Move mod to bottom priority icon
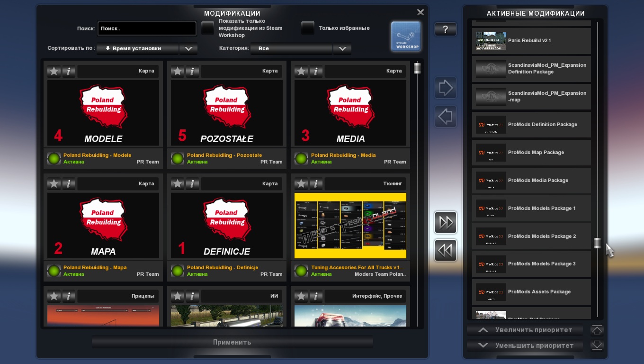Image resolution: width=644 pixels, height=364 pixels. click(x=597, y=346)
